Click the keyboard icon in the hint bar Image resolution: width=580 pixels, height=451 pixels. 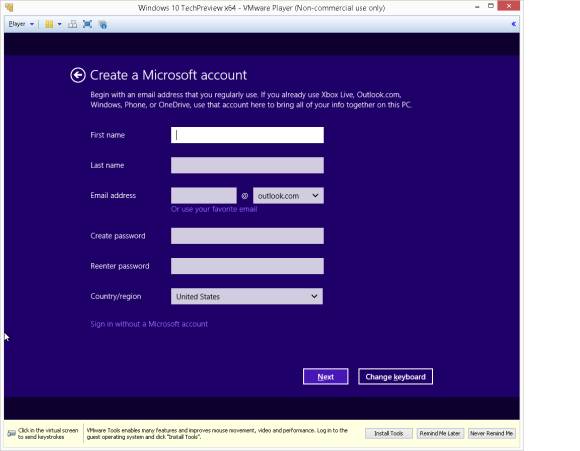(x=11, y=433)
